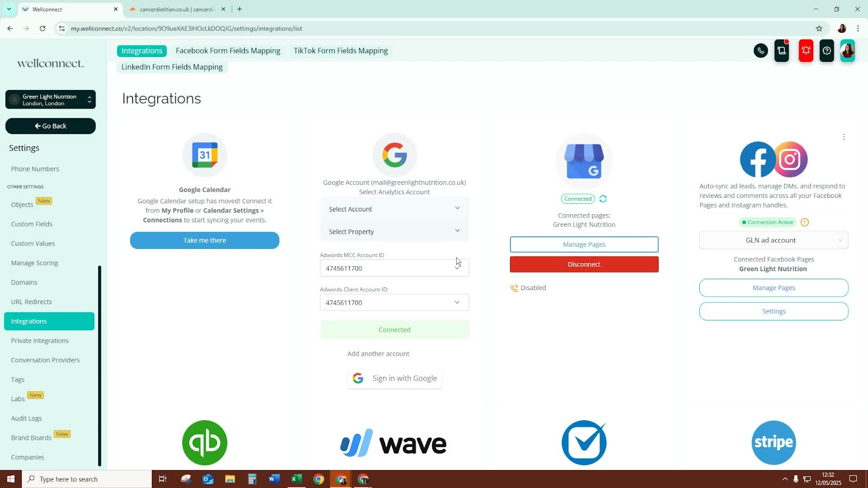Click the Stripe logo
868x488 pixels.
tap(774, 442)
